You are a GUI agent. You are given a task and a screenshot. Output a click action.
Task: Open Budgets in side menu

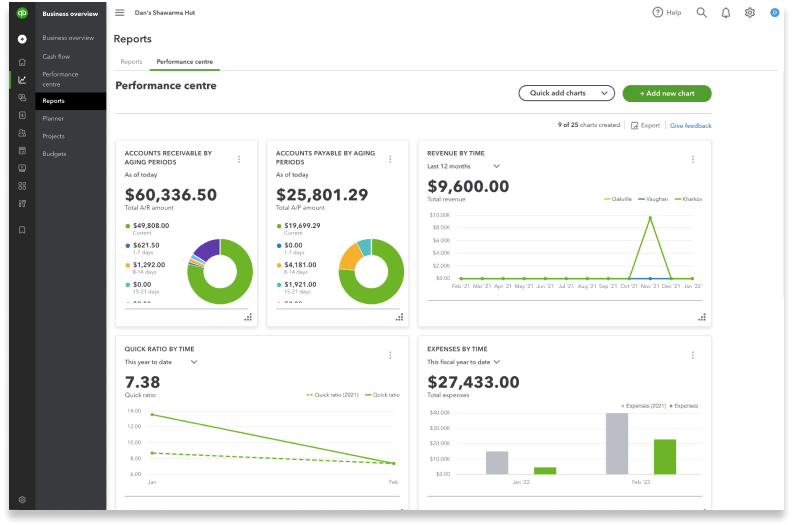[x=54, y=154]
